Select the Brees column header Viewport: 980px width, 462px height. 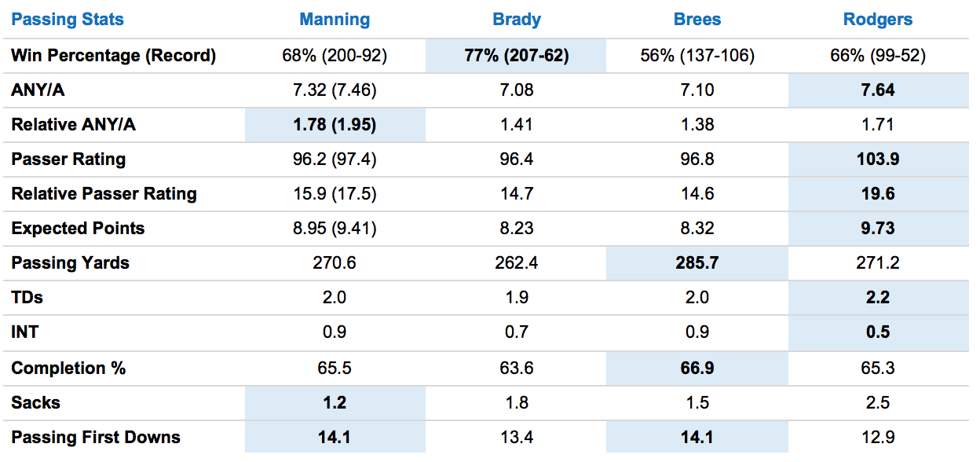(697, 20)
